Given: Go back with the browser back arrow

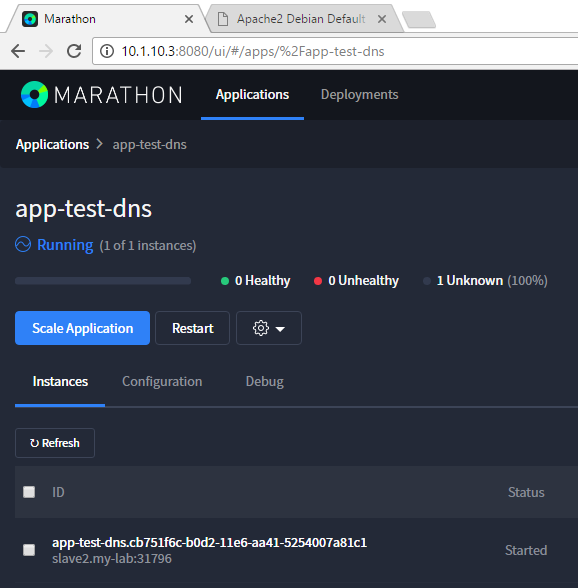Looking at the screenshot, I should pos(18,51).
